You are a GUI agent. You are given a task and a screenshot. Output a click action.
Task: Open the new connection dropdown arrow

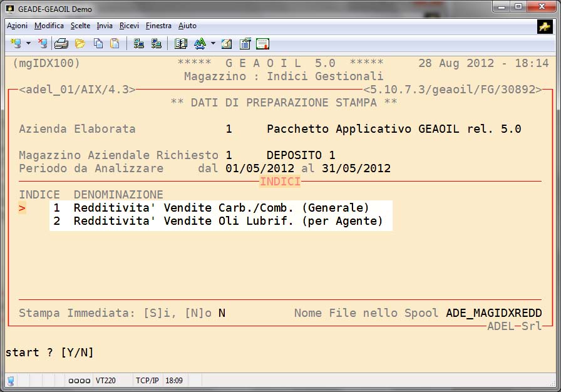pyautogui.click(x=28, y=44)
